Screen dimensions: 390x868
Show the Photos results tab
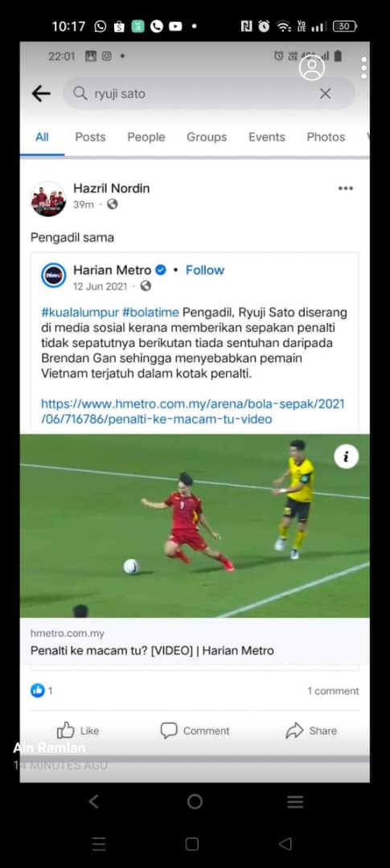[326, 137]
